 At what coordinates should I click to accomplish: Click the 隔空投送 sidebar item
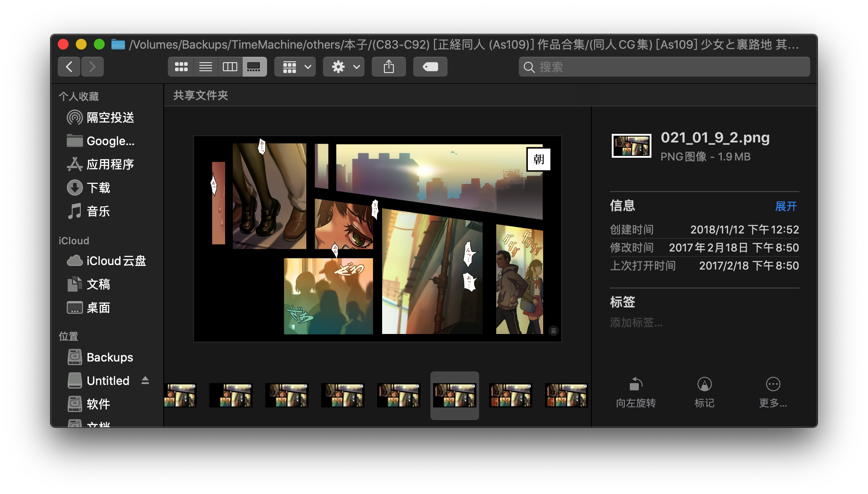click(x=110, y=117)
